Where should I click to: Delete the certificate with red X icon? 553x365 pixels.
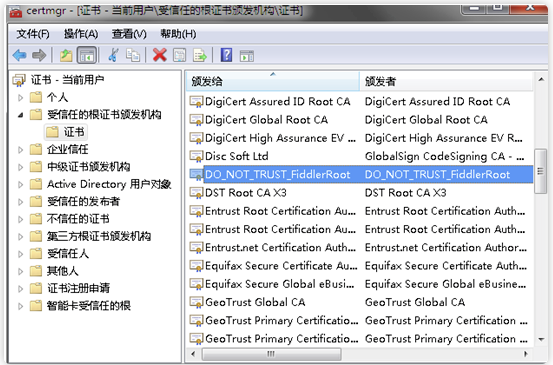(159, 55)
